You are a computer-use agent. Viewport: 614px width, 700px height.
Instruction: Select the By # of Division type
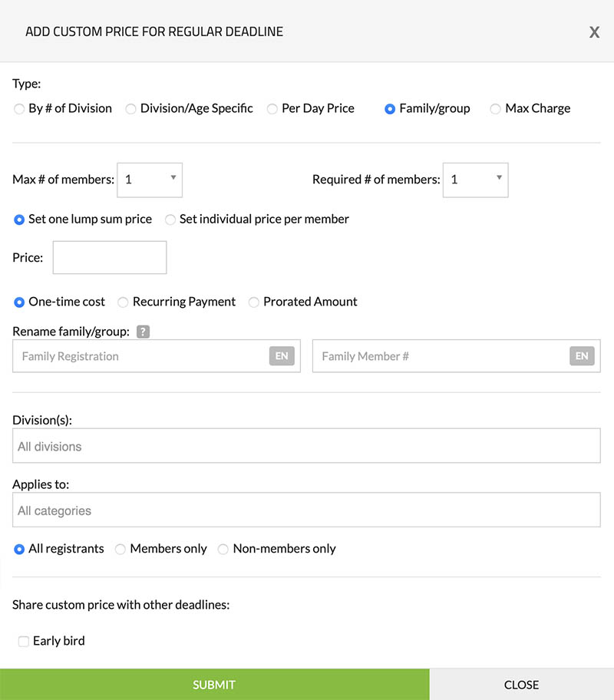click(19, 109)
